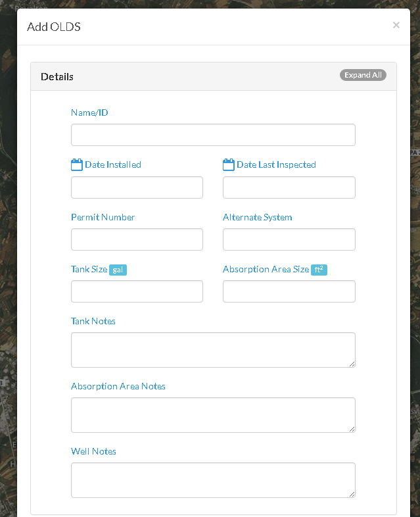Click the Absorption Area Size input

pyautogui.click(x=289, y=291)
